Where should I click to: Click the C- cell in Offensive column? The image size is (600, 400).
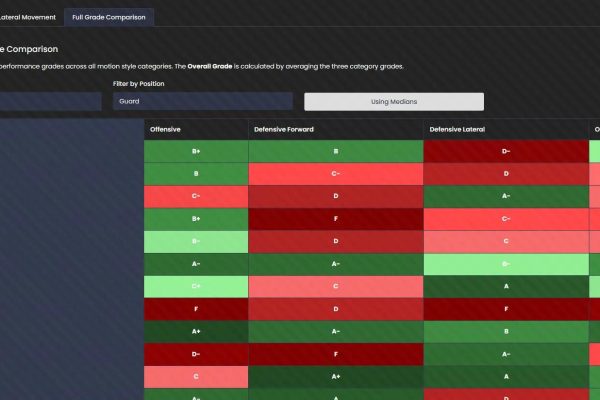pyautogui.click(x=196, y=196)
